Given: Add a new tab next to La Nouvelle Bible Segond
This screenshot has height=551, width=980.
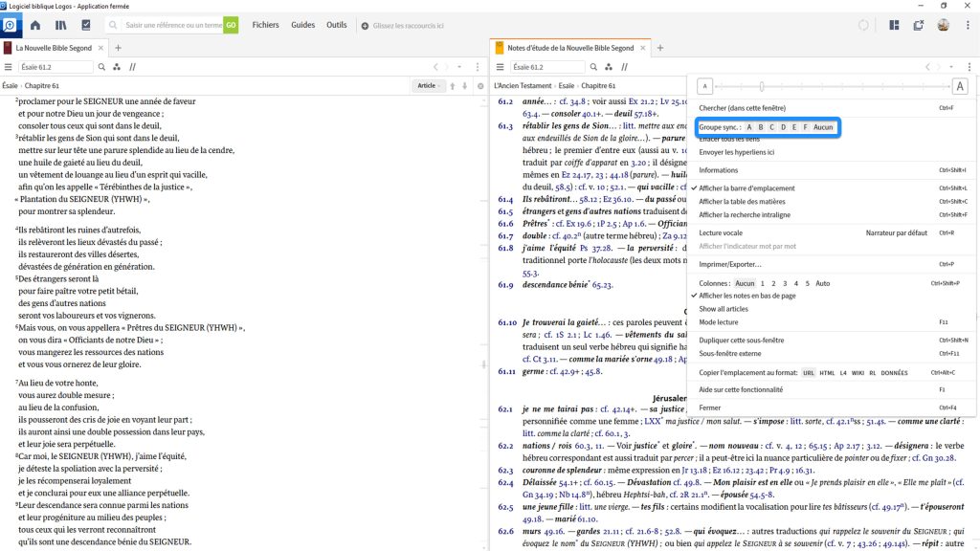Looking at the screenshot, I should [118, 48].
